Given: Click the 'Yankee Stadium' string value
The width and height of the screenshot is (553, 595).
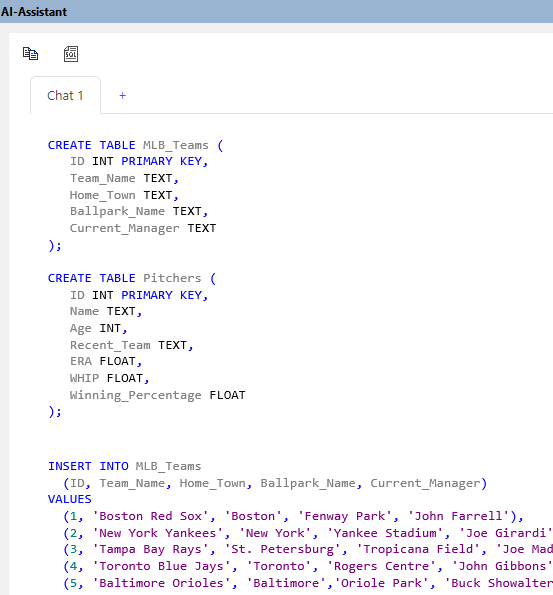Looking at the screenshot, I should pos(385,533).
